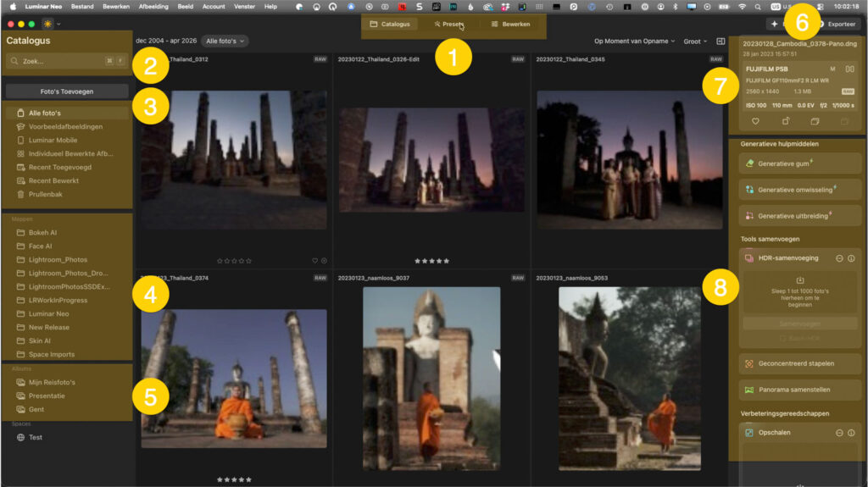This screenshot has width=868, height=487.
Task: Select Alle foto's in the catalog
Action: point(67,113)
